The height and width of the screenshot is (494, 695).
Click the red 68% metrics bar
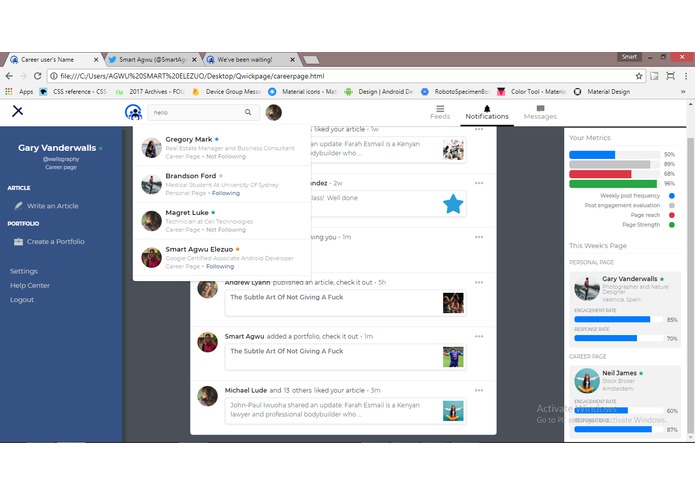coord(600,174)
